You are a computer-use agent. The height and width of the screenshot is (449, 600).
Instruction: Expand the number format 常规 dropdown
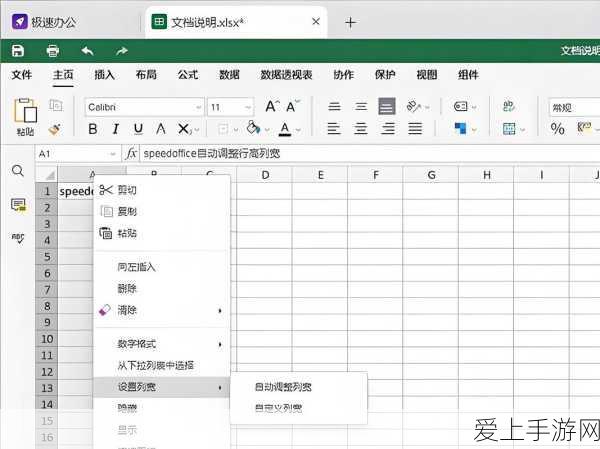pos(574,108)
